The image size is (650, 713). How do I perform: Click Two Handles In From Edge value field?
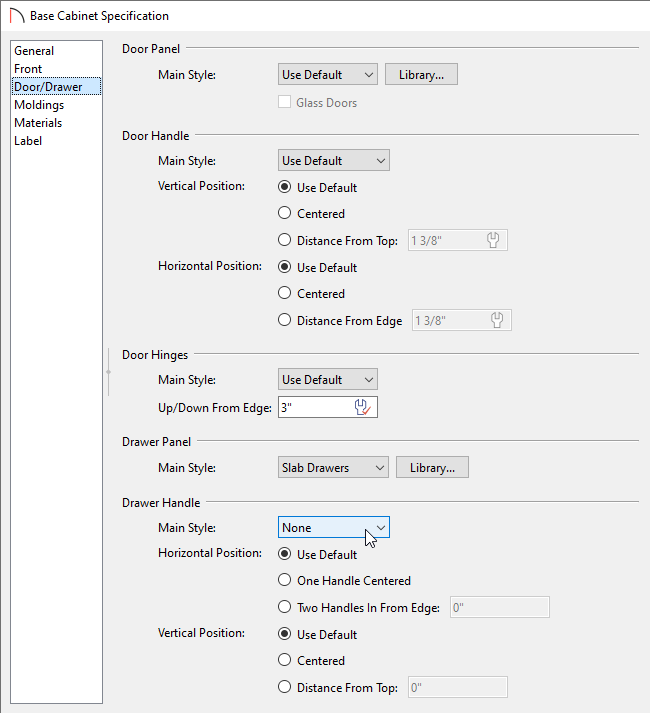click(499, 607)
